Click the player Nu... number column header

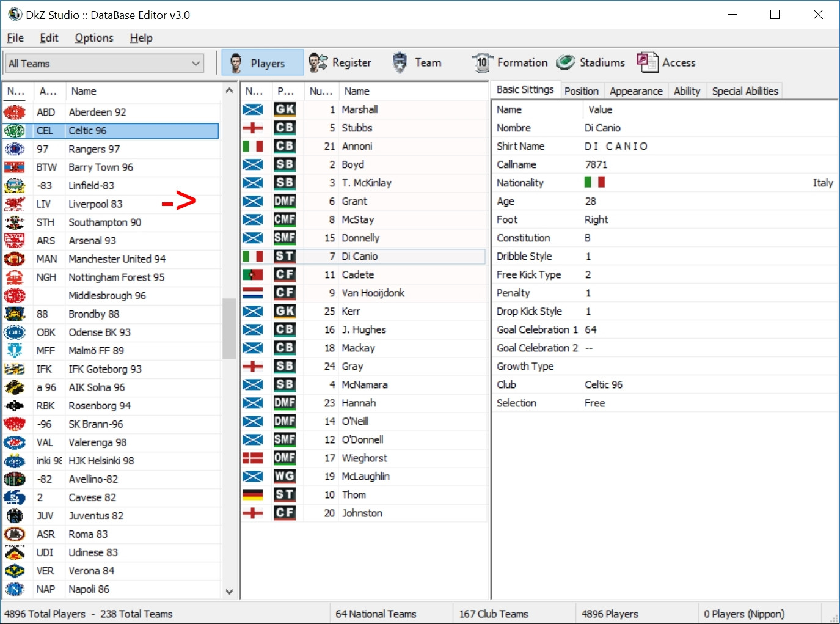[x=321, y=92]
